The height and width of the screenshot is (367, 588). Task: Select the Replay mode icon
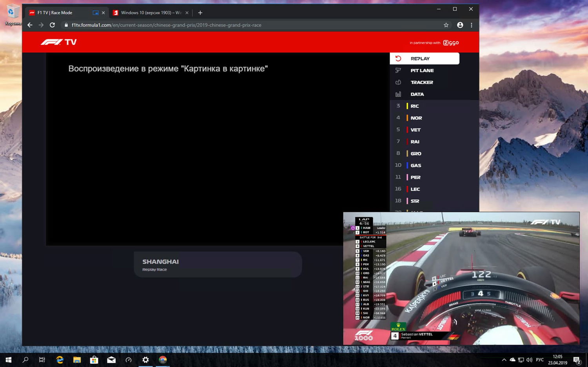(398, 58)
